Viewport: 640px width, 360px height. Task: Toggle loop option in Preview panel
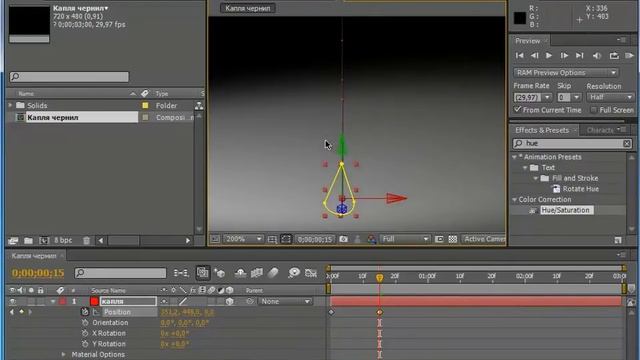coord(614,56)
